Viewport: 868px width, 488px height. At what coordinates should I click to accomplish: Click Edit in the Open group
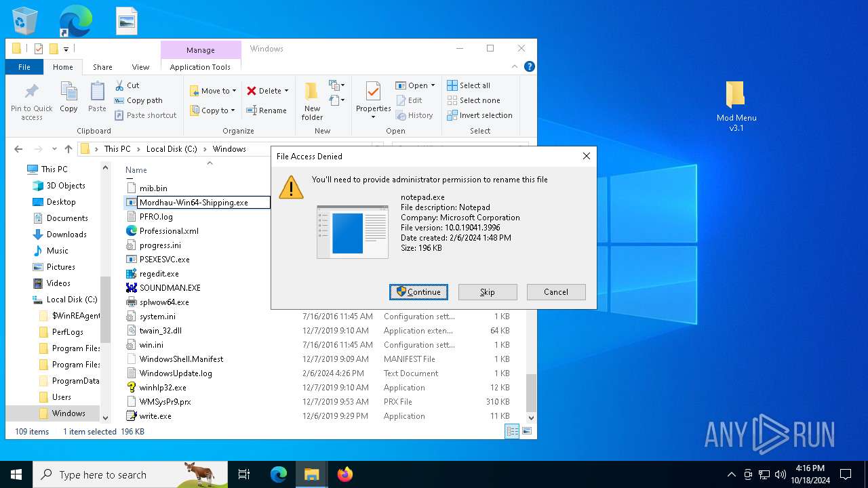pyautogui.click(x=409, y=100)
